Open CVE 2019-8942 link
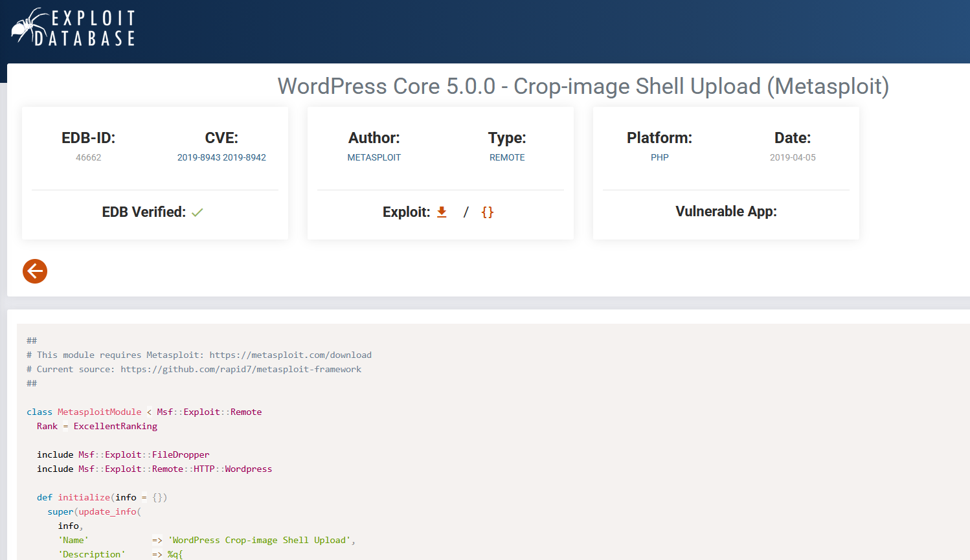Screen dimensions: 970x560 coord(245,157)
